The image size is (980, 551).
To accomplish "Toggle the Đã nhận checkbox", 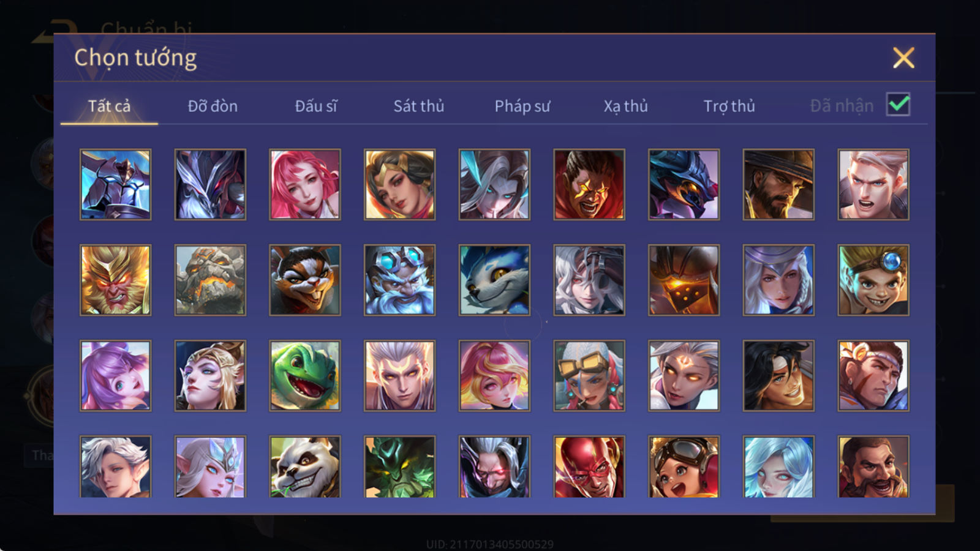I will click(898, 105).
